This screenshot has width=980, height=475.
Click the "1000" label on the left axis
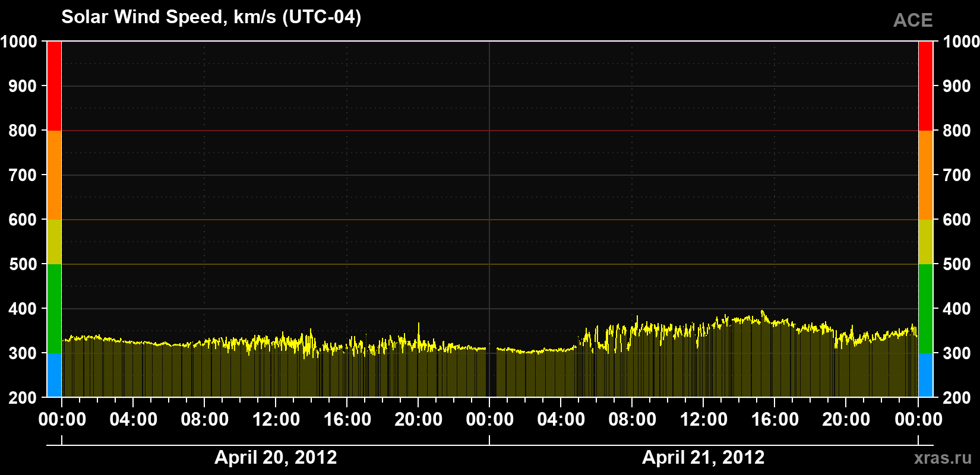click(x=18, y=42)
